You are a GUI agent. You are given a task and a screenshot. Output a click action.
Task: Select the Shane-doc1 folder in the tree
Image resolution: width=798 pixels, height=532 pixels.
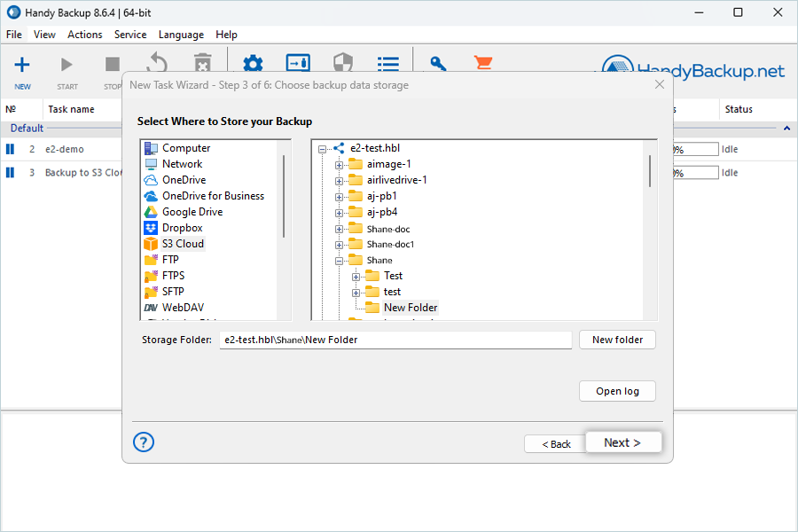[390, 245]
